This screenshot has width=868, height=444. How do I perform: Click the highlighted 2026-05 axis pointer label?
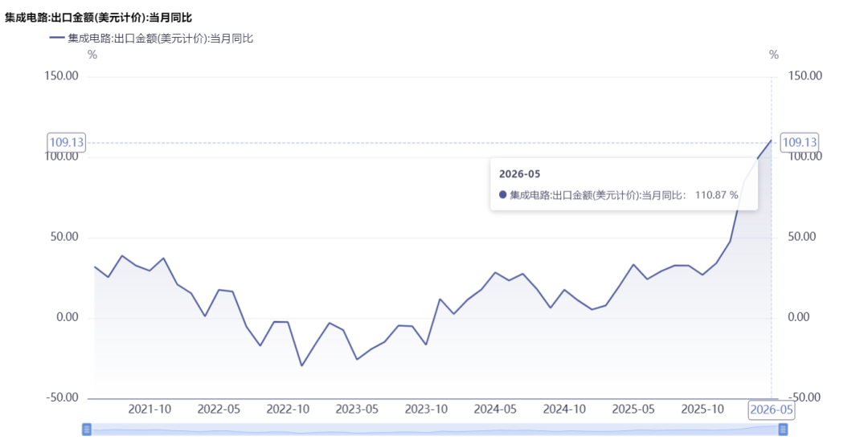[x=771, y=409]
